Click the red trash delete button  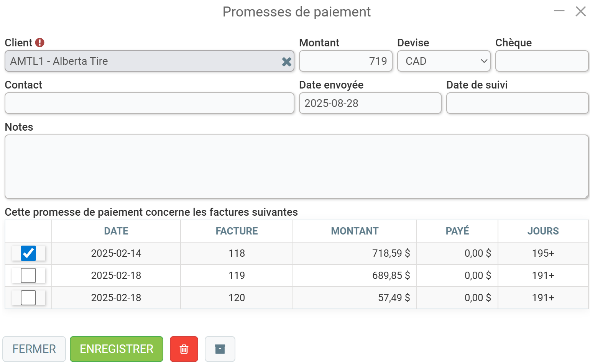click(x=184, y=349)
